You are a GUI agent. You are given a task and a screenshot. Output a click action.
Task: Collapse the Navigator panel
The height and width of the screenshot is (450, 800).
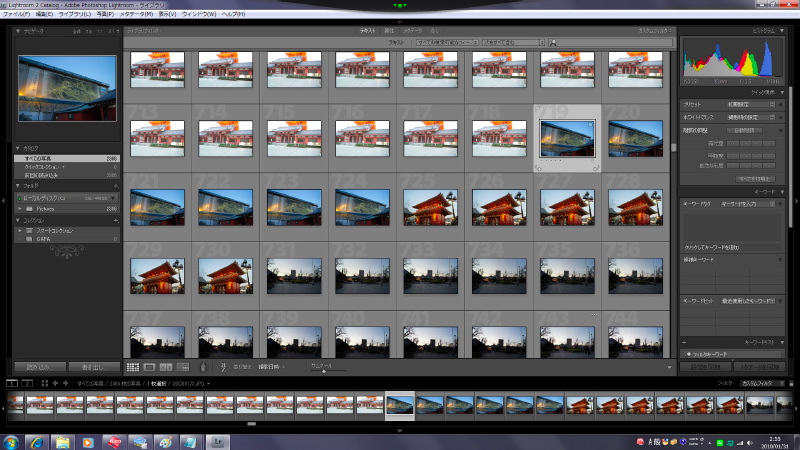click(x=19, y=32)
